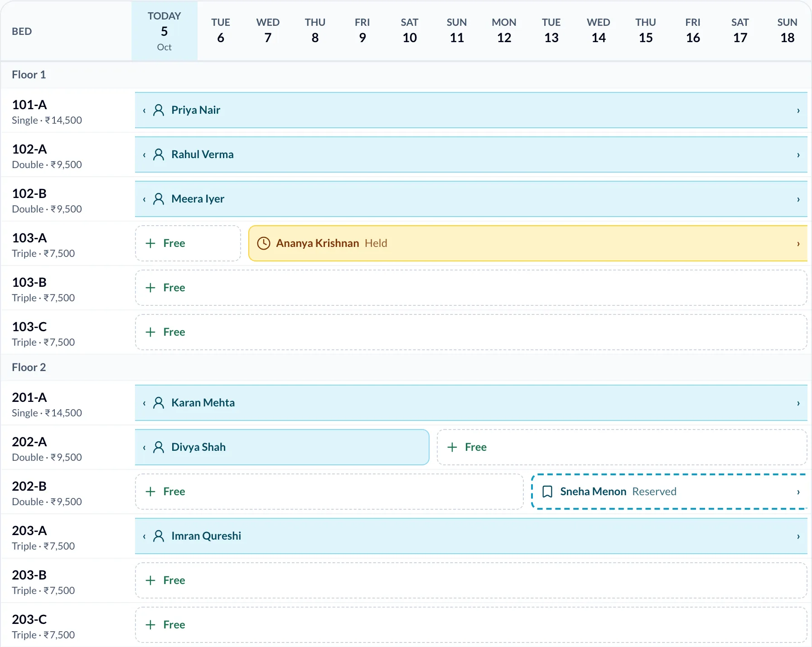The image size is (812, 647).
Task: Click the plus icon in 202-A's free slot
Action: 452,447
